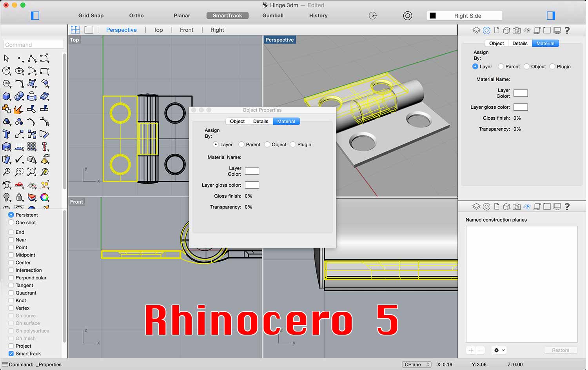Switch to the Top viewport tab
Image resolution: width=588 pixels, height=370 pixels.
point(158,30)
